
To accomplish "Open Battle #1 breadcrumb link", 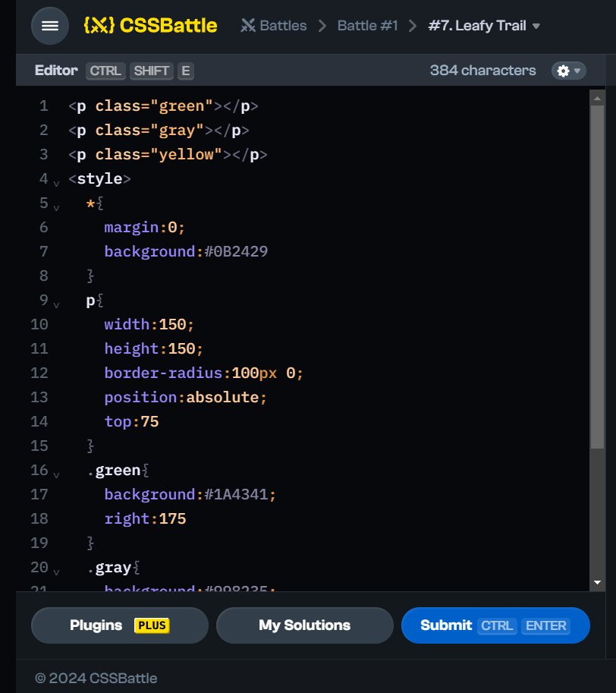I will [x=367, y=26].
